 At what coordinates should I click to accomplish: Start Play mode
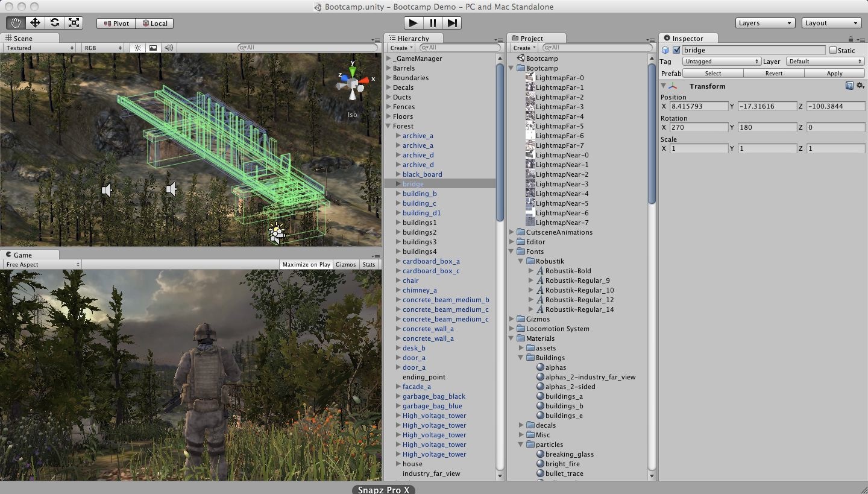(x=413, y=23)
